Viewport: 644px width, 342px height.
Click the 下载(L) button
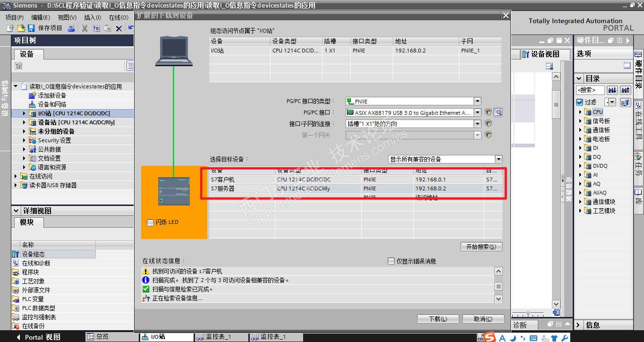click(x=438, y=319)
